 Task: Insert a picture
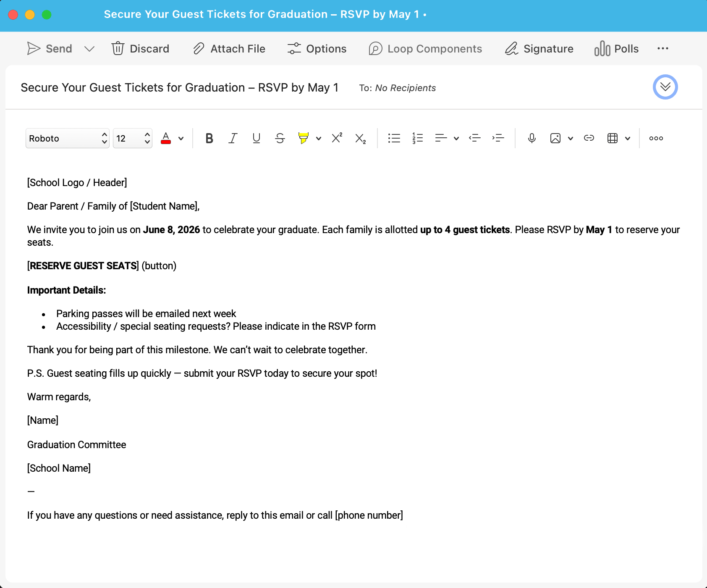555,138
